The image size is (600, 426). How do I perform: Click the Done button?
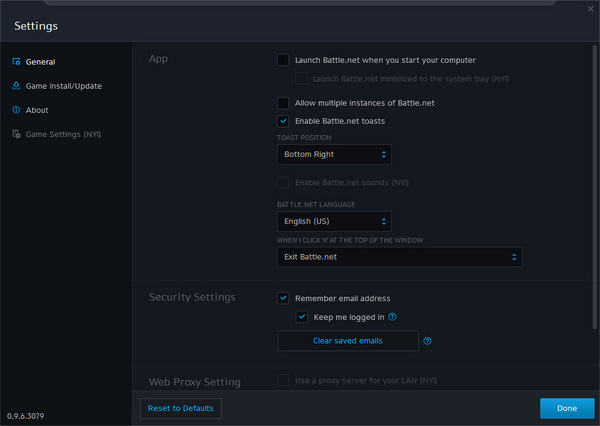(566, 408)
